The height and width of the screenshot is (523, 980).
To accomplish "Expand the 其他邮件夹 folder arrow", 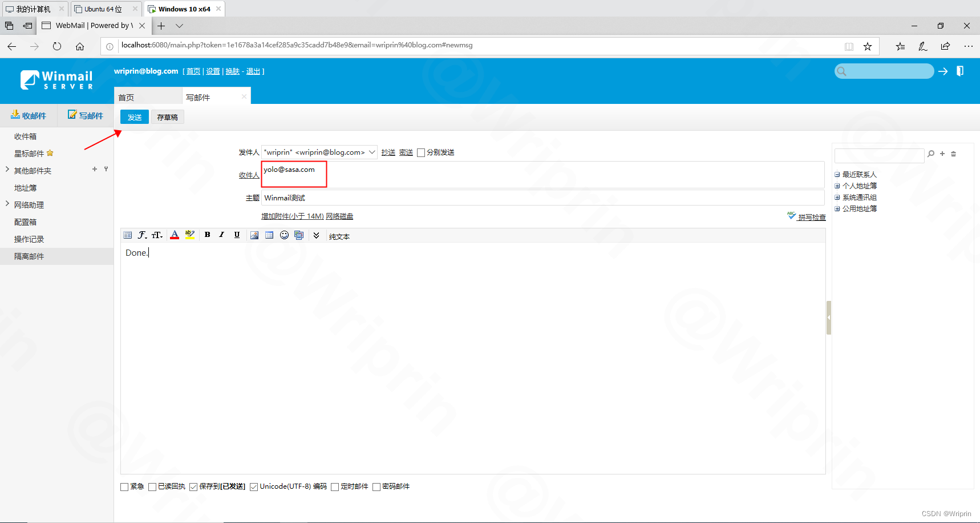I will point(7,170).
